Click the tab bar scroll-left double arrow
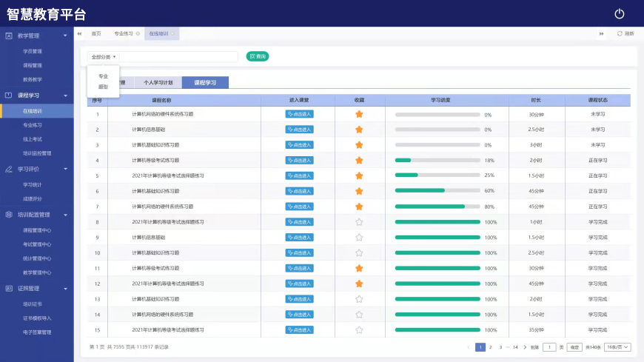Viewport: 644px width, 362px height. tap(79, 34)
